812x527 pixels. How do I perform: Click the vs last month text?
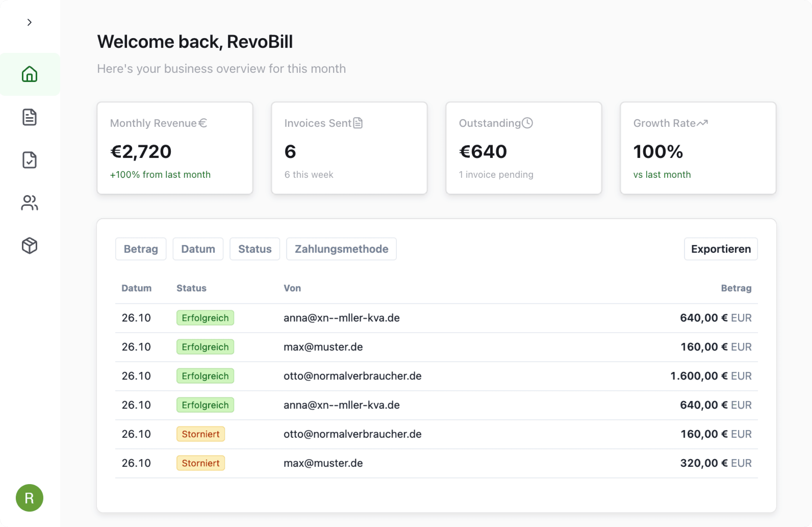662,174
